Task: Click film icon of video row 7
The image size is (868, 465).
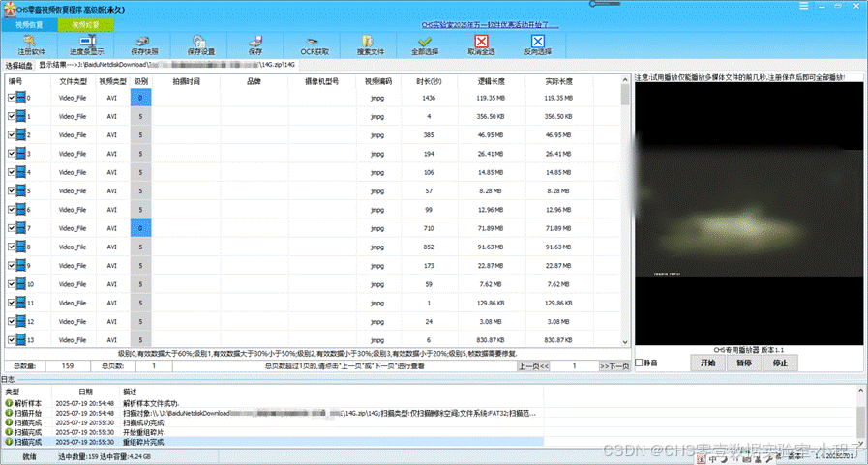Action: (21, 228)
